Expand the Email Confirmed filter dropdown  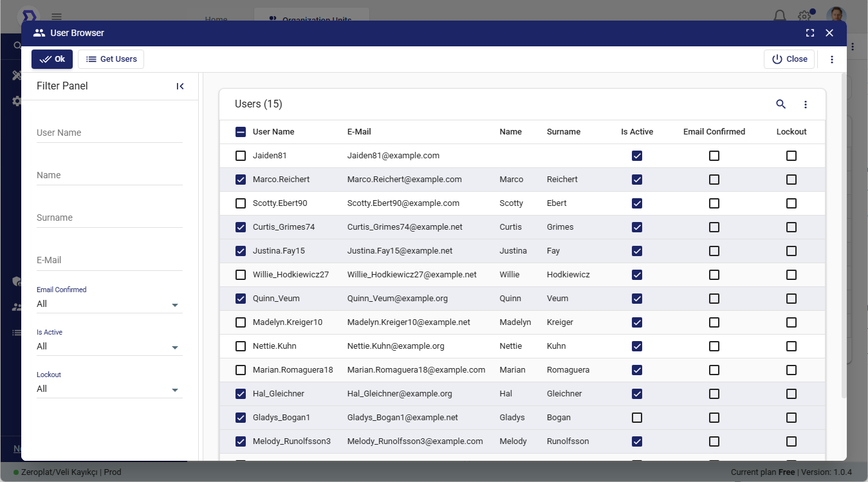point(109,304)
